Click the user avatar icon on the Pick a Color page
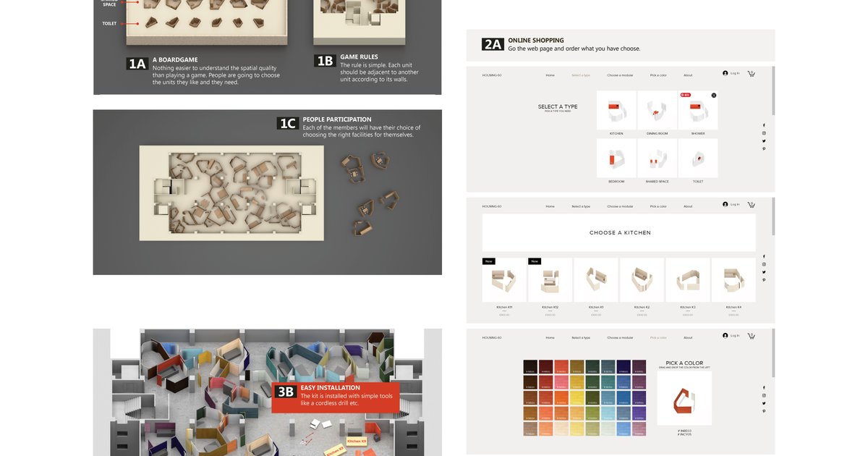This screenshot has width=868, height=456. click(x=725, y=336)
